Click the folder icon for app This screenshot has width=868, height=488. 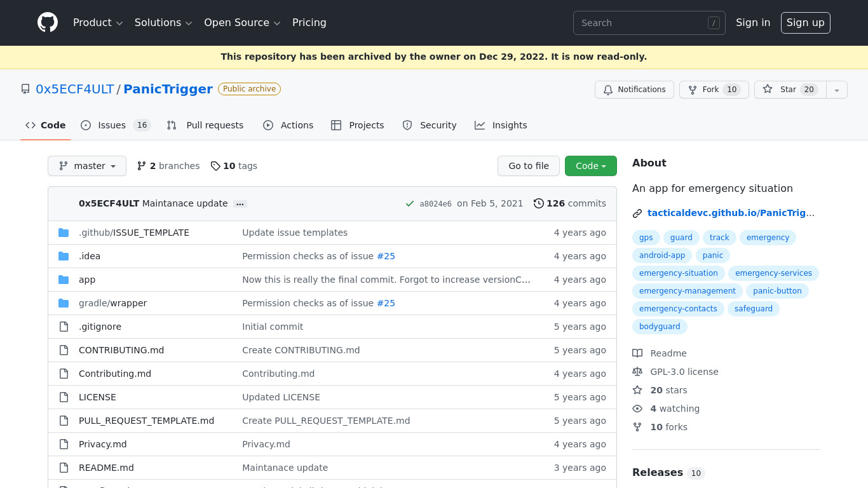point(64,280)
